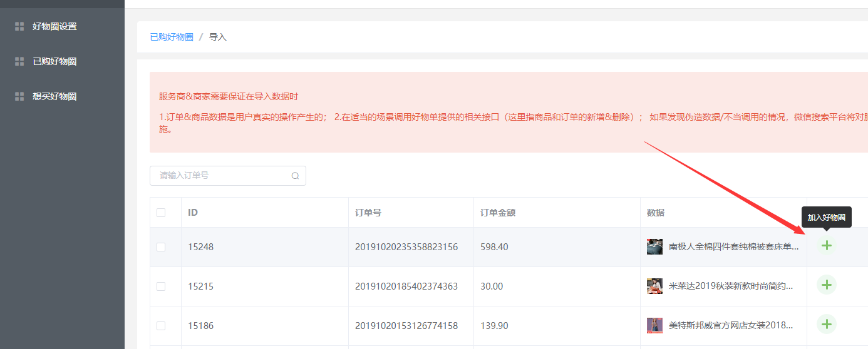868x349 pixels.
Task: Click the grid icon beside 想买好物圈
Action: coord(19,96)
